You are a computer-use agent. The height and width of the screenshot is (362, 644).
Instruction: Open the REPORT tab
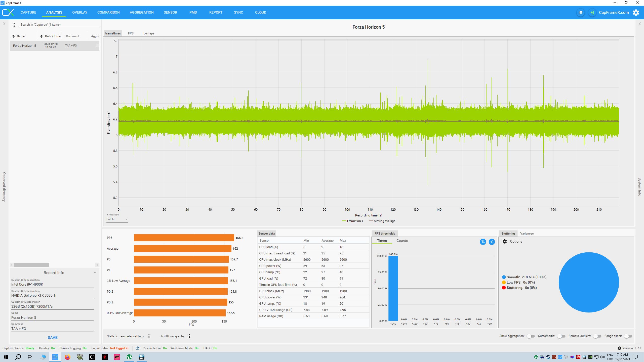pyautogui.click(x=216, y=12)
